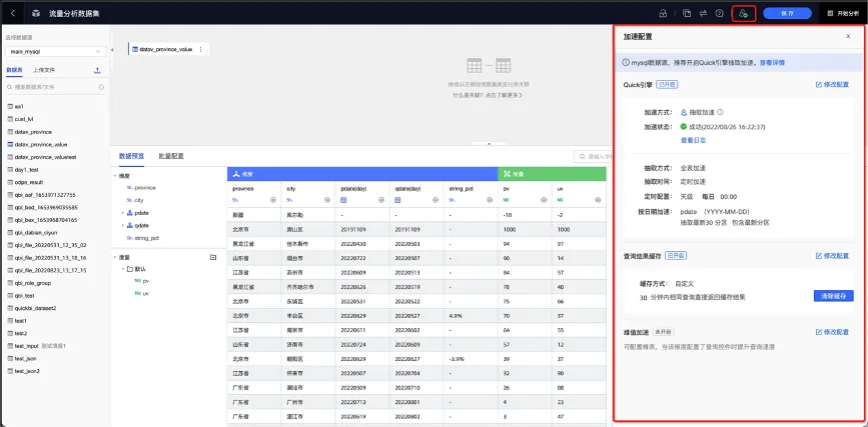Open settings gear for pdate(day) column
This screenshot has width=868, height=427.
click(381, 200)
